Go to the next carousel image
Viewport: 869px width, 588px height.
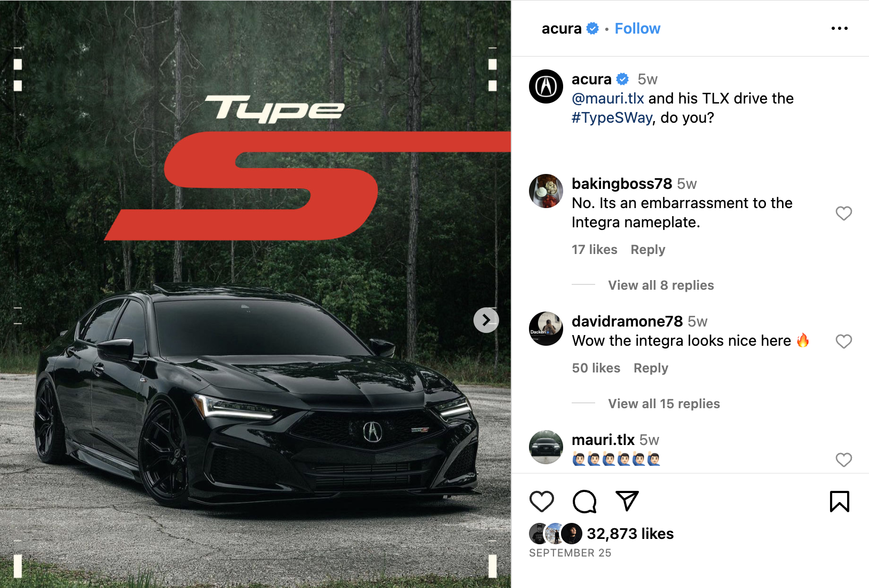point(486,320)
